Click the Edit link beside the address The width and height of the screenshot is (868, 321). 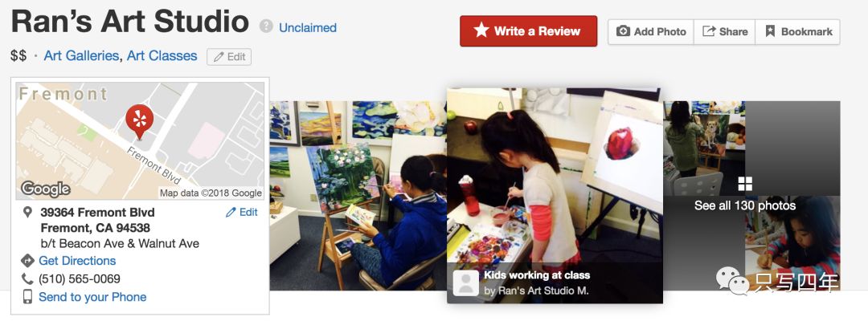pyautogui.click(x=241, y=212)
